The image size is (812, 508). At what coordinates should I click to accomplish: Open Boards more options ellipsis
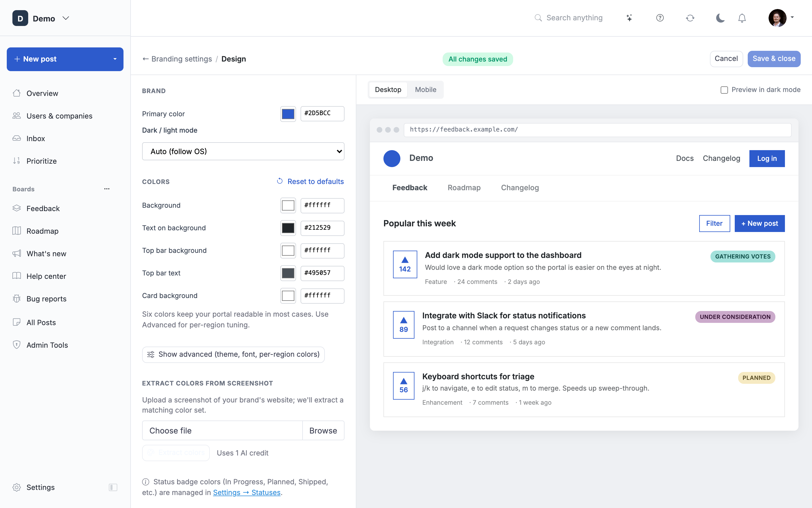[107, 189]
